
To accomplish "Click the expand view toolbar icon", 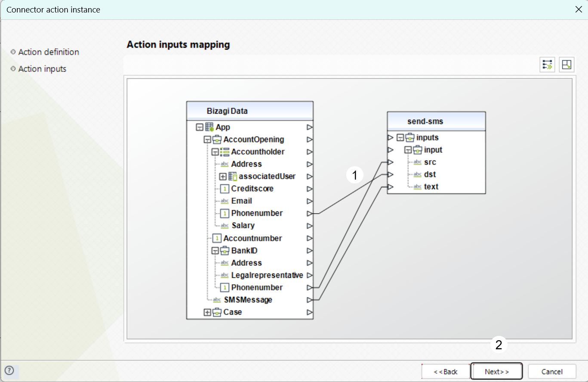I will tap(567, 65).
